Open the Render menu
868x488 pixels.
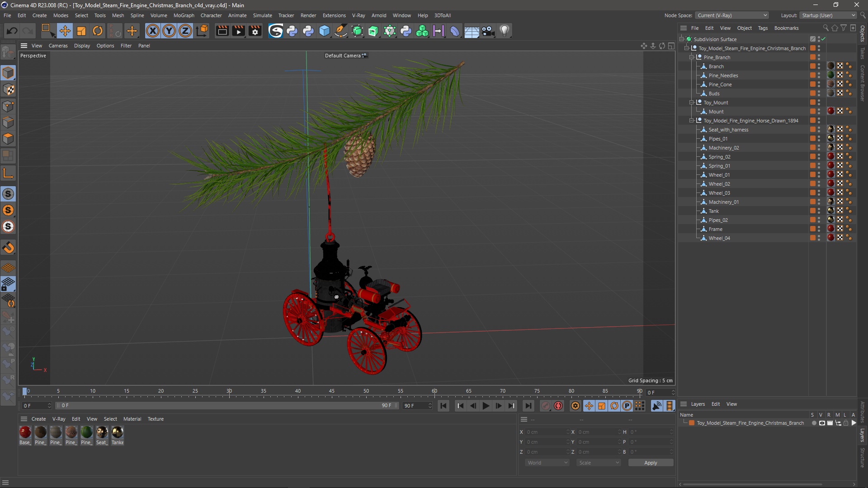pos(307,15)
